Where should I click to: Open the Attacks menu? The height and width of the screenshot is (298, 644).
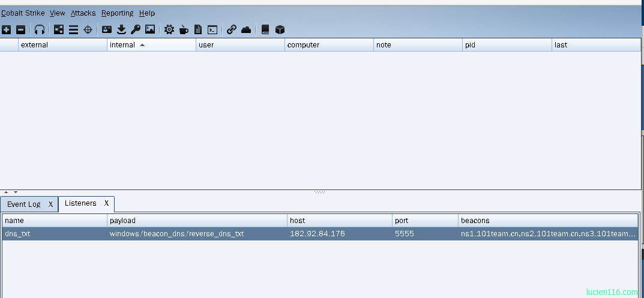83,13
